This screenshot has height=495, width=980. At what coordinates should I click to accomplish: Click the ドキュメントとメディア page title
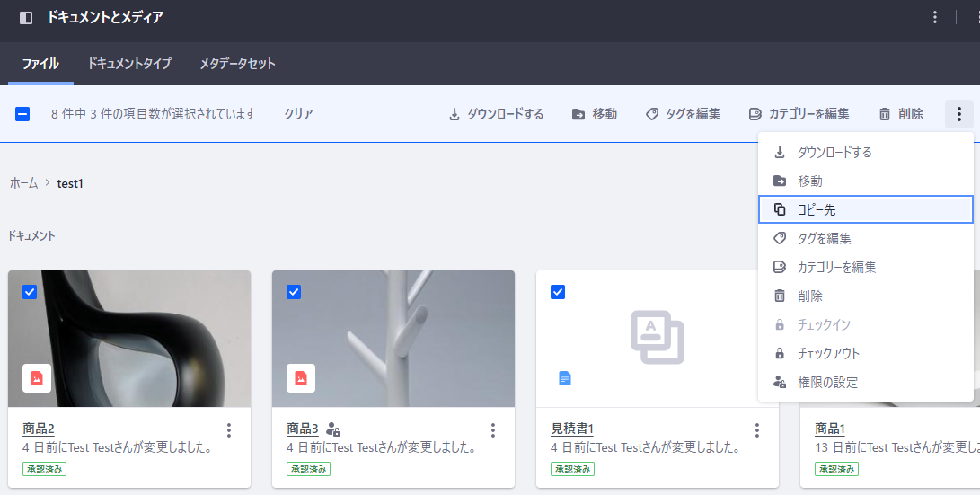pos(105,17)
